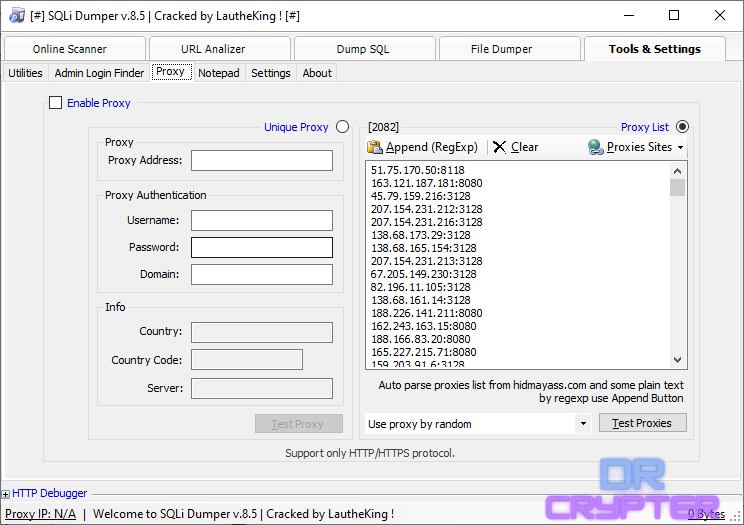
Task: Minimize the SQLi Dumper window
Action: (x=629, y=15)
